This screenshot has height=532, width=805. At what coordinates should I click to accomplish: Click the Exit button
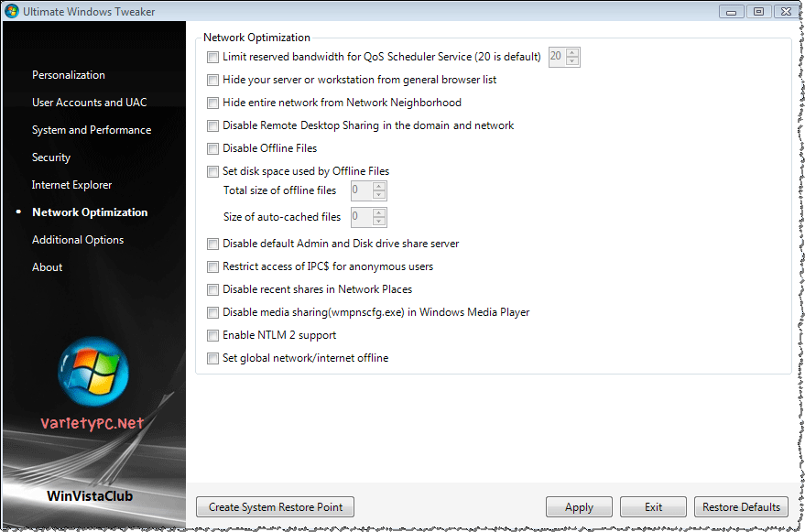pos(653,507)
